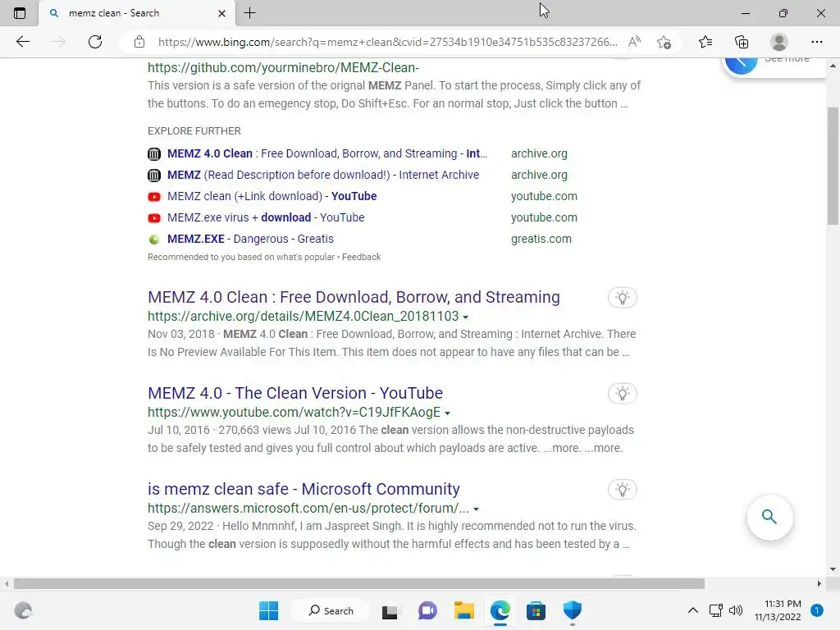840x630 pixels.
Task: Open notification badge in system tray
Action: click(817, 610)
